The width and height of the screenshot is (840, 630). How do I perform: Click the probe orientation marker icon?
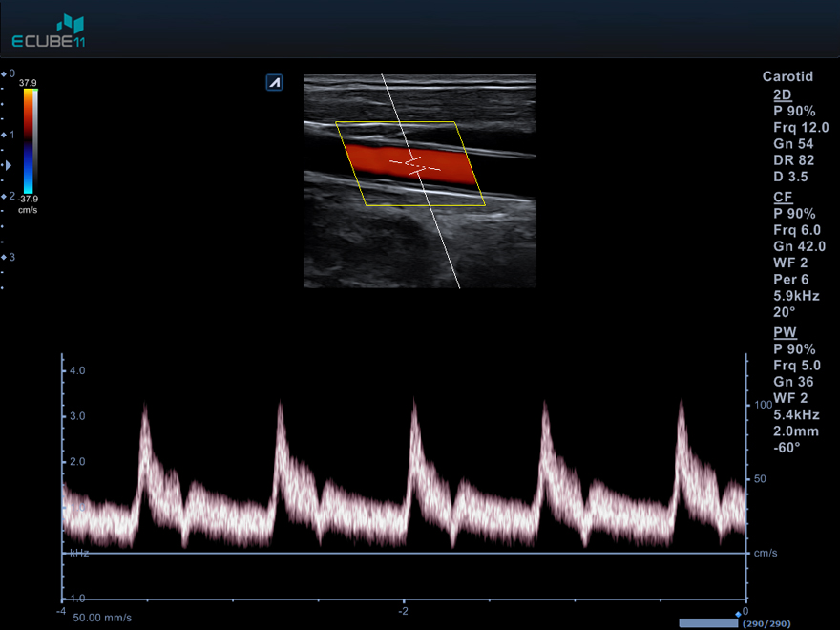click(274, 83)
